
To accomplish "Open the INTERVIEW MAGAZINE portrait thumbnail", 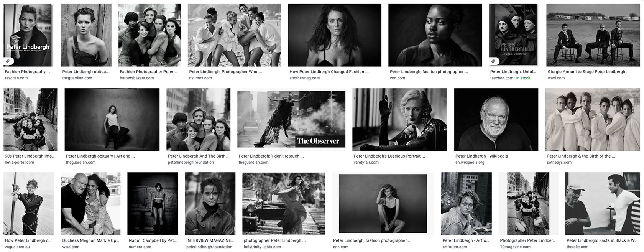I will click(210, 204).
